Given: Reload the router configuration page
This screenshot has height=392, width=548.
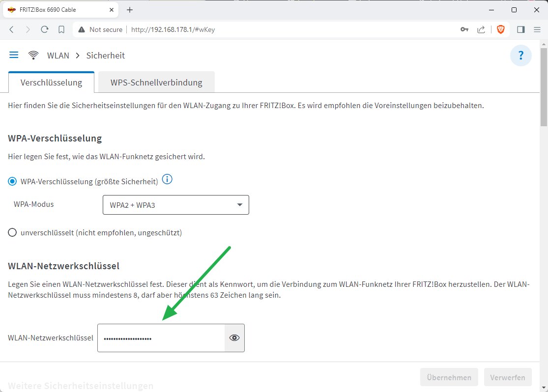Looking at the screenshot, I should [x=45, y=29].
